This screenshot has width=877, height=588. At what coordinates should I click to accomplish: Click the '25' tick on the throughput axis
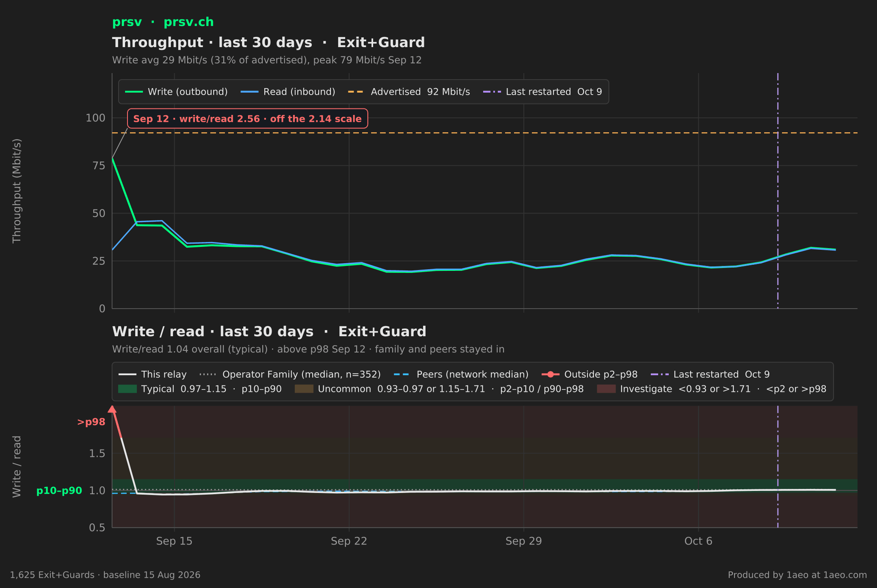click(99, 261)
